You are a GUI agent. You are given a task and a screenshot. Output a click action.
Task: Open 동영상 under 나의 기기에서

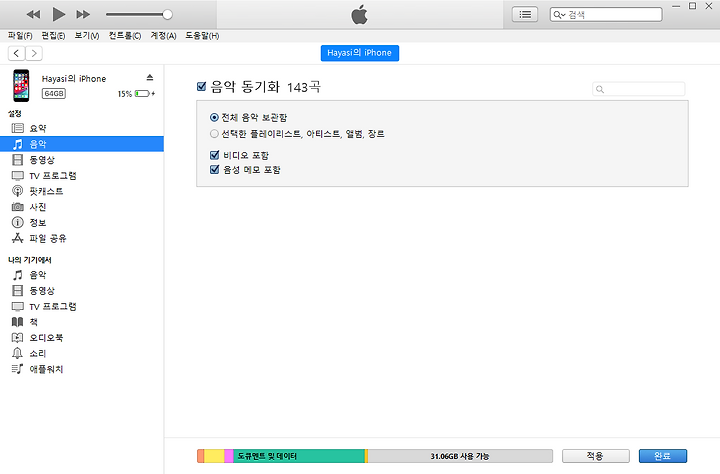click(82, 291)
